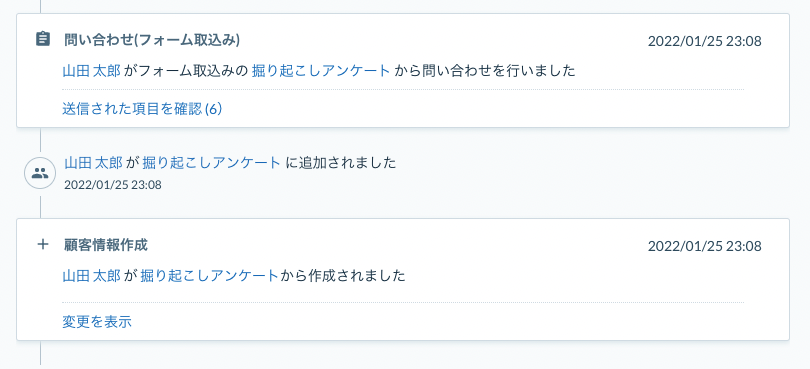
Task: Open 山田 太郎 link in the inquiry card
Action: 91,71
